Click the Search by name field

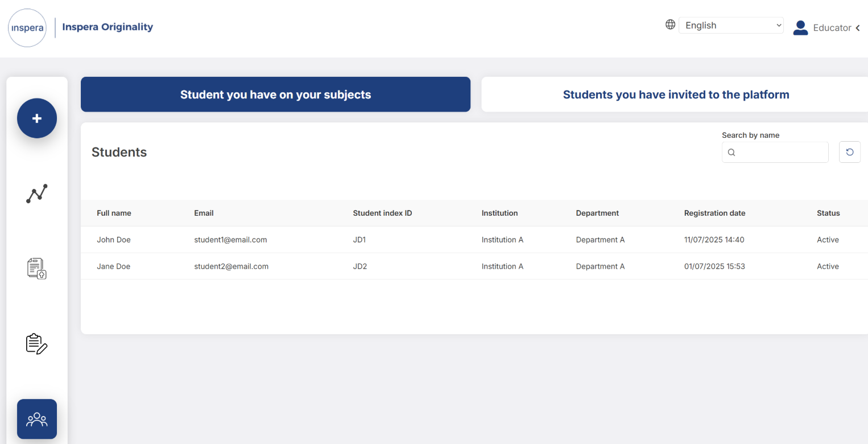click(x=780, y=152)
